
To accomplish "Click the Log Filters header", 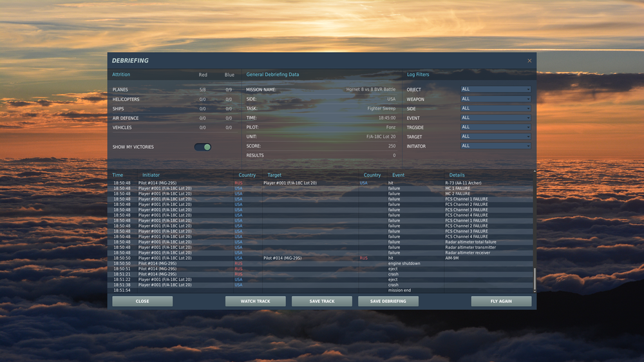I will 418,74.
